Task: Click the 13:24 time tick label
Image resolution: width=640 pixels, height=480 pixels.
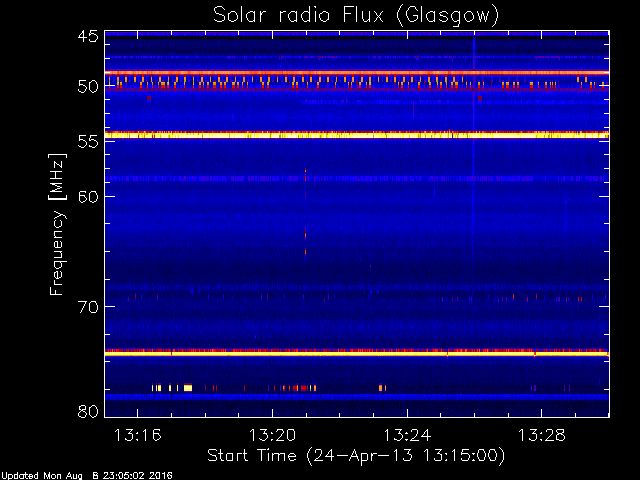Action: (x=407, y=435)
